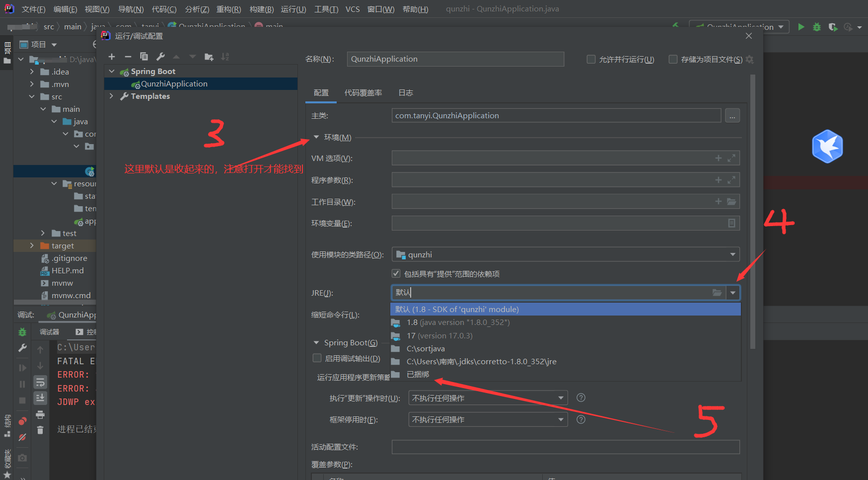868x480 pixels.
Task: Expand the target folder in project tree
Action: coord(32,245)
